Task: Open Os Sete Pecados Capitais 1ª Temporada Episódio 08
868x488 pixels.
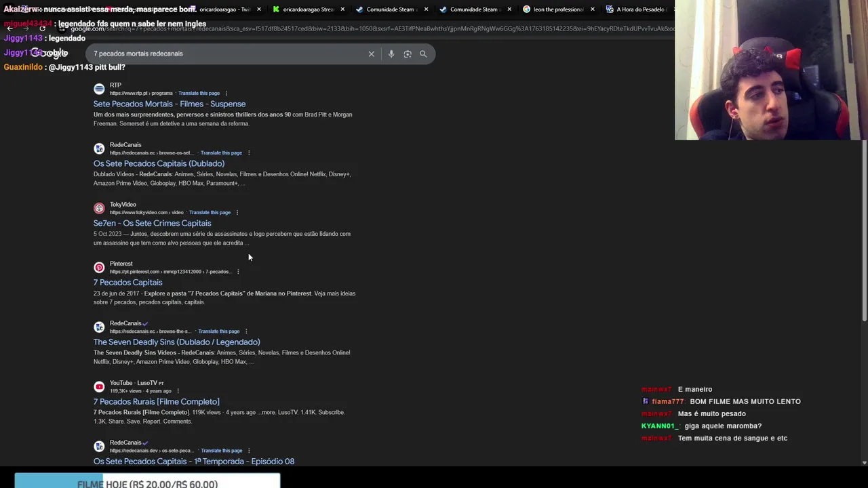Action: pyautogui.click(x=194, y=462)
